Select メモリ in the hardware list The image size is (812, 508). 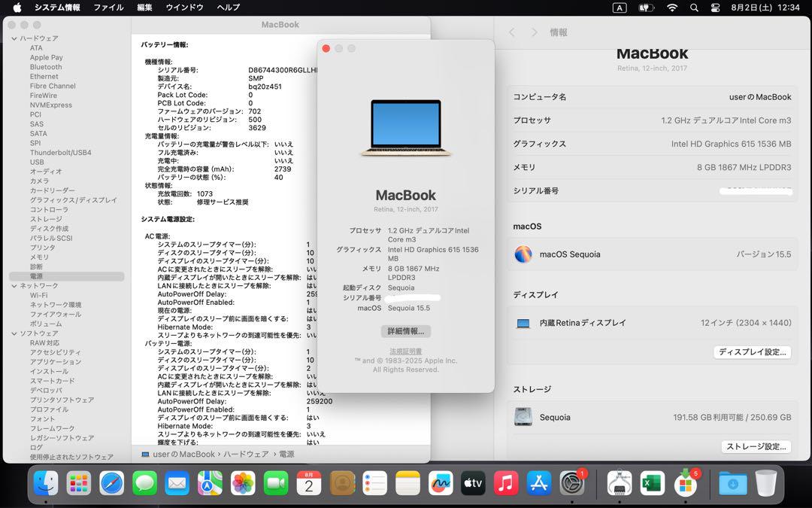click(x=39, y=257)
